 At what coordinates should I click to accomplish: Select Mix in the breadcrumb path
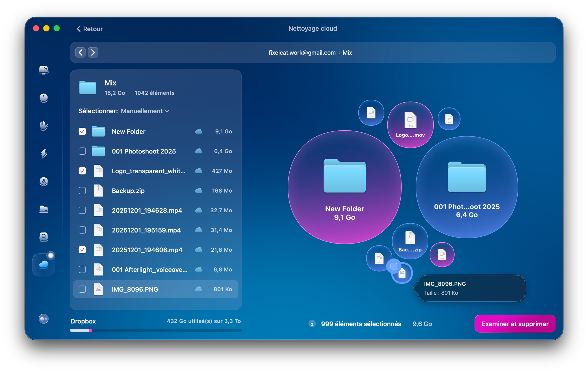pyautogui.click(x=347, y=52)
